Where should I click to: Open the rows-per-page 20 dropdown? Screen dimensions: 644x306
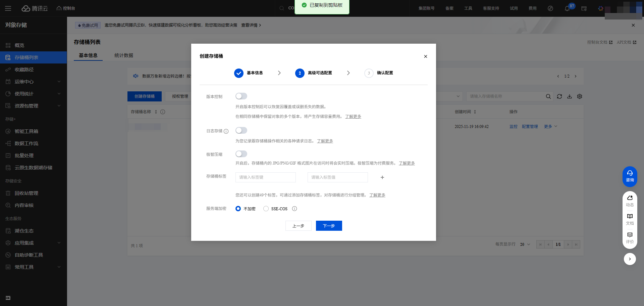click(x=524, y=244)
